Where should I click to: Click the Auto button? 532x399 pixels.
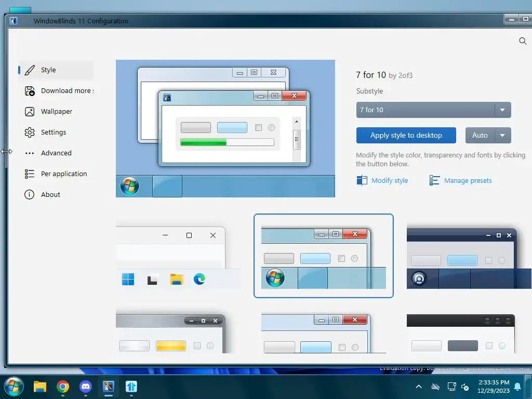[480, 136]
